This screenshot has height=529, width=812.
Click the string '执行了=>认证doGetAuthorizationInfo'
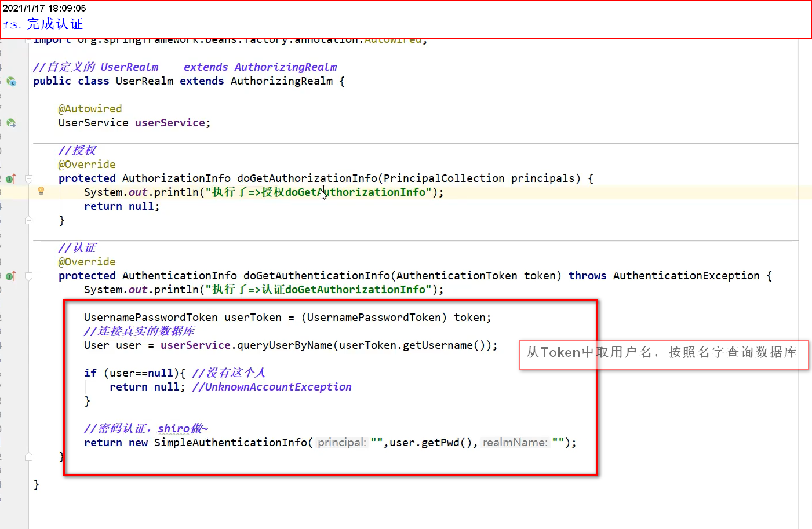(x=319, y=290)
